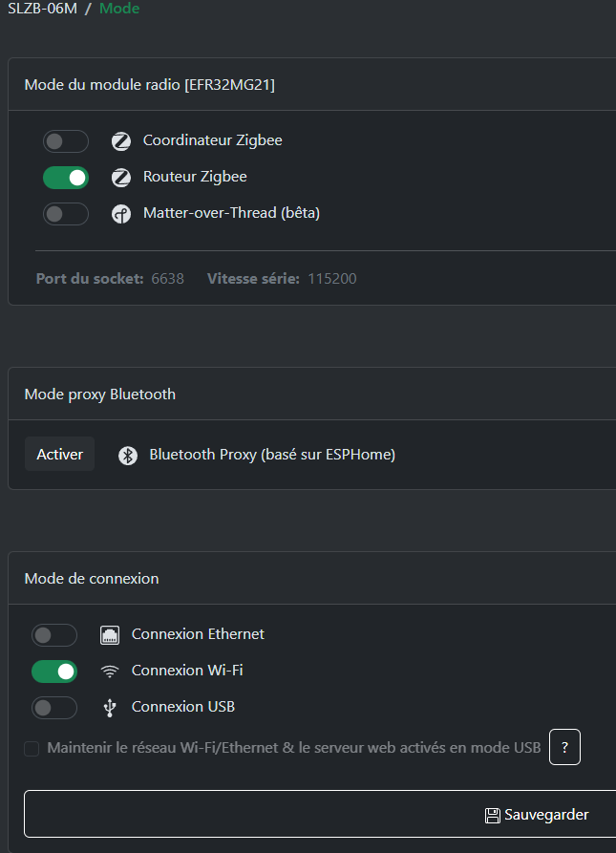616x853 pixels.
Task: Click the Wi-Fi signal icon
Action: click(x=110, y=672)
